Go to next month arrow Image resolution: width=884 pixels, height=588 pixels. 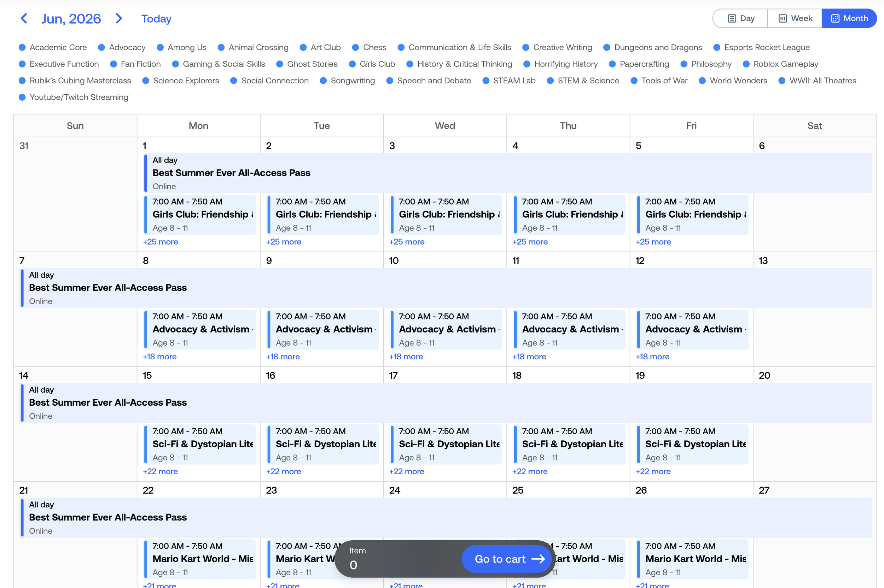(119, 18)
